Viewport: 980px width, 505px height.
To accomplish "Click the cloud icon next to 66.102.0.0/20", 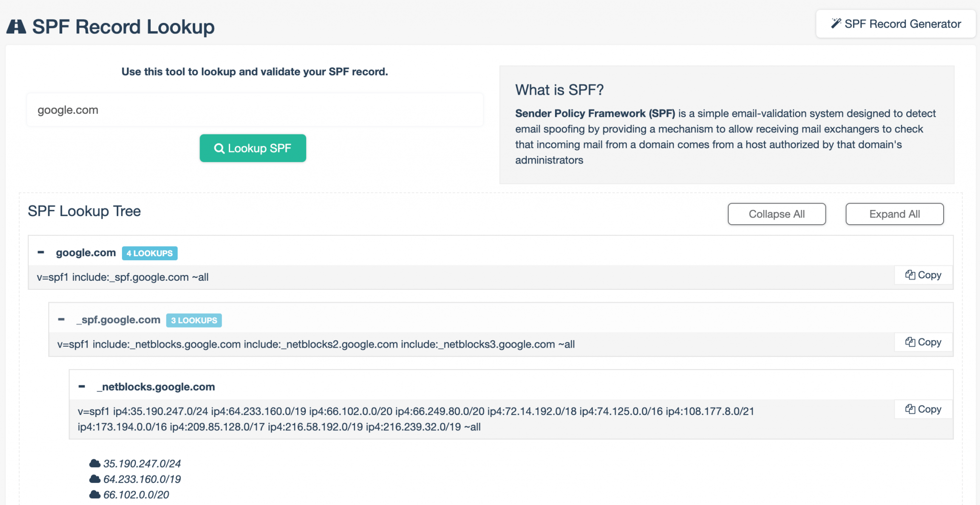I will [94, 494].
